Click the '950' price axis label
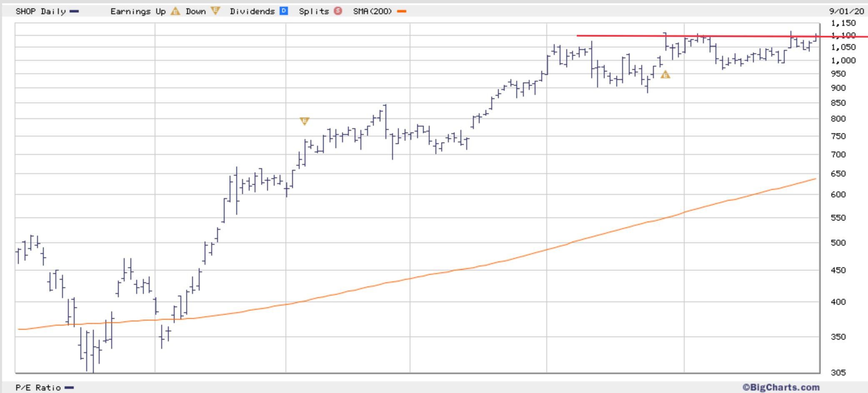 [x=838, y=74]
